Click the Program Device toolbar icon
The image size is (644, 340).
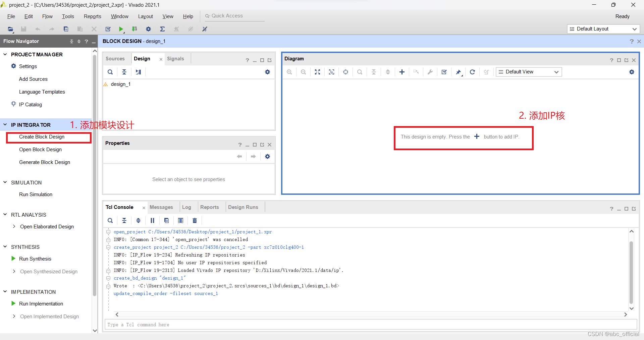pos(135,29)
